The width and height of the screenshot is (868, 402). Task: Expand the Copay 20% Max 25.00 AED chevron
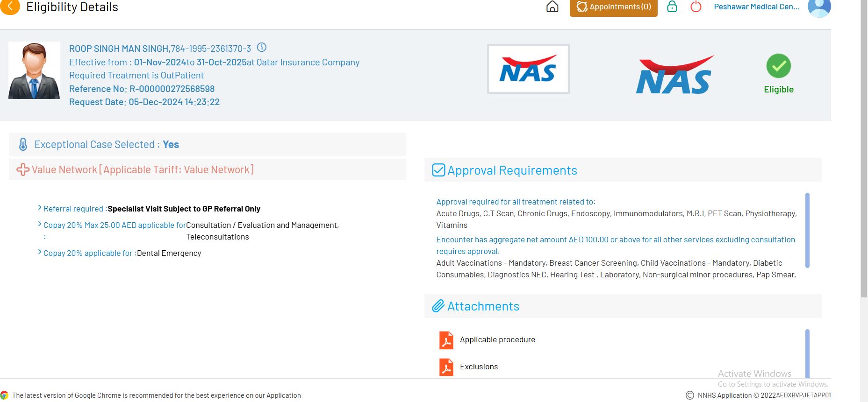point(40,224)
